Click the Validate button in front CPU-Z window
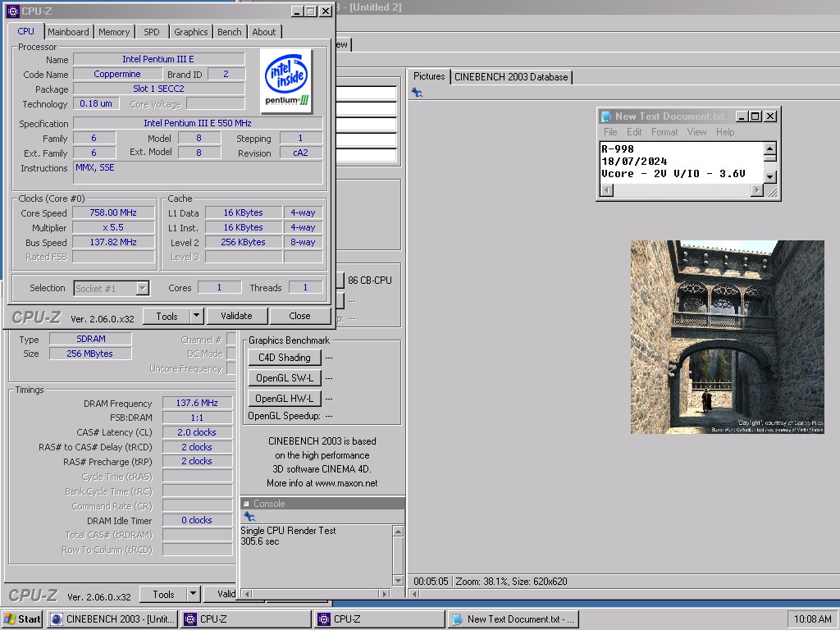840x630 pixels. click(236, 316)
